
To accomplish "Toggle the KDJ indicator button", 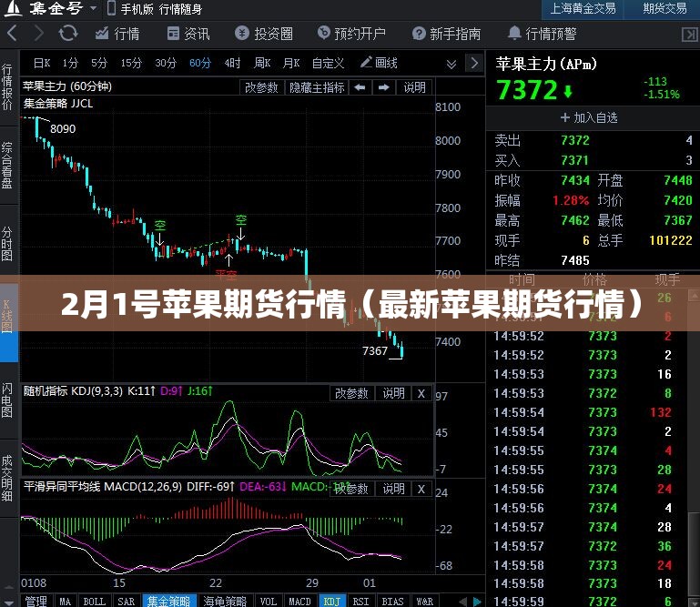I will [x=331, y=601].
